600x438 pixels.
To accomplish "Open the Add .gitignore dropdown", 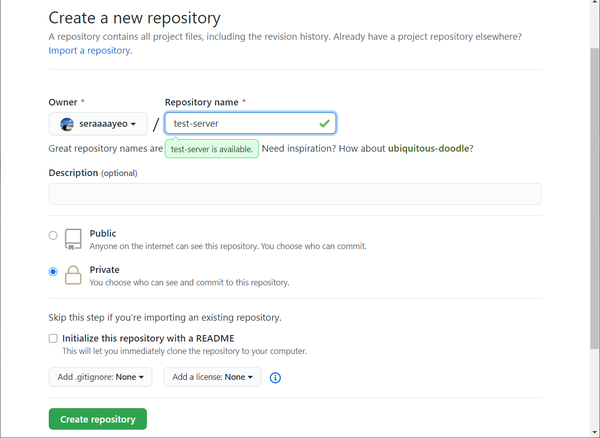I will (100, 377).
